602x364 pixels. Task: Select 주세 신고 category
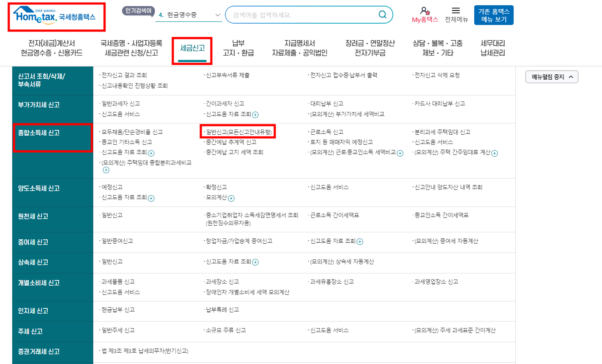[x=52, y=331]
